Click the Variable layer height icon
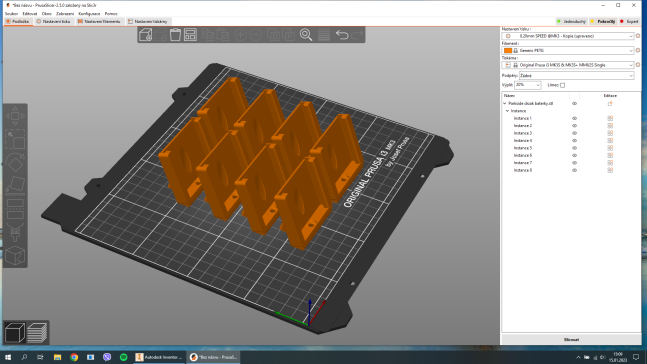 click(324, 35)
